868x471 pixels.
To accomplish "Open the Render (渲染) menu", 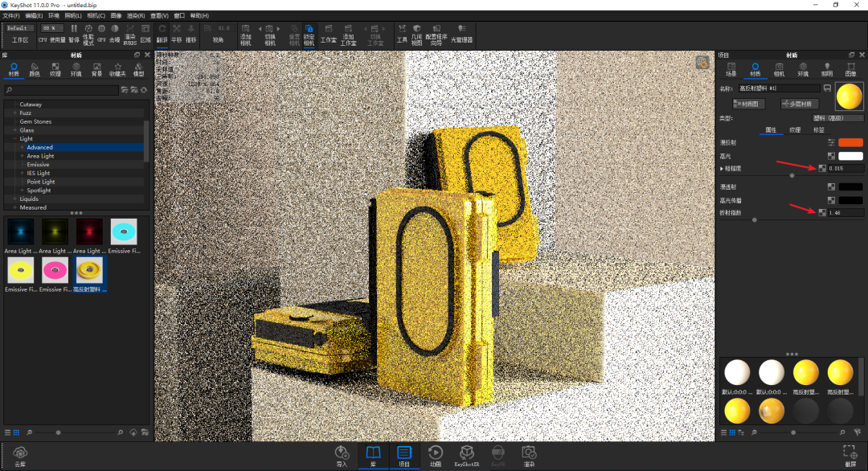I will (x=136, y=15).
